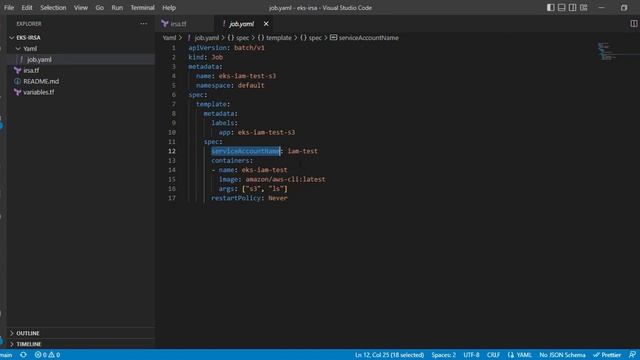Click the iam-test value on line 12
The width and height of the screenshot is (640, 360).
[302, 151]
